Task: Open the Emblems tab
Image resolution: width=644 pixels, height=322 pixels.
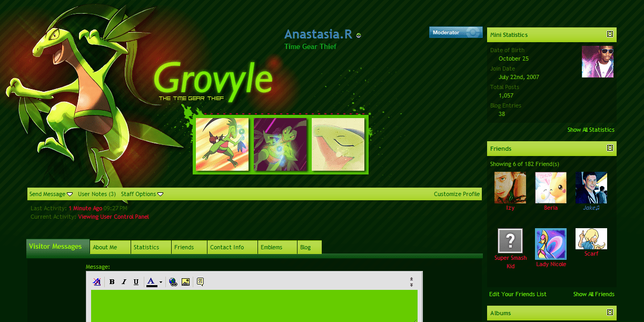Action: click(x=278, y=247)
